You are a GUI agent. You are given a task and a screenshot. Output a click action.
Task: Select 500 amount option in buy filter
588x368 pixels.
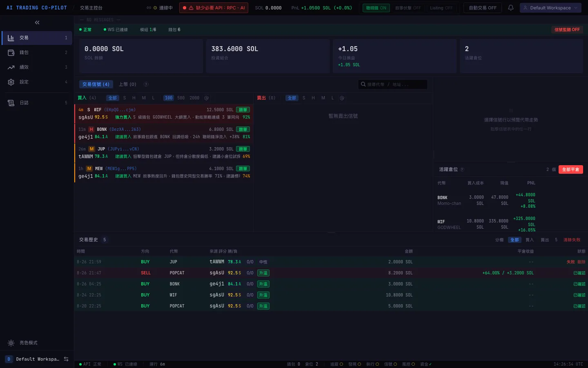pyautogui.click(x=181, y=98)
